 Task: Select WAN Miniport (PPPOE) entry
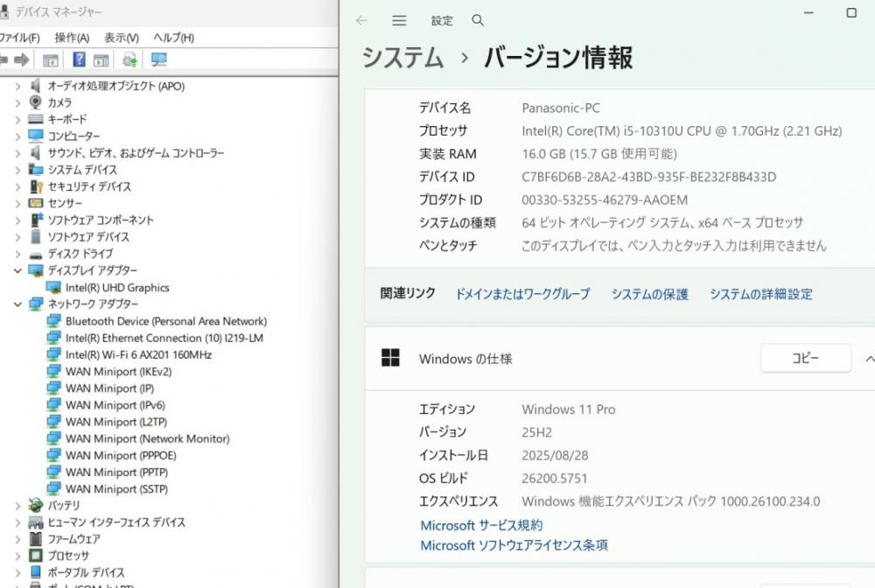click(x=121, y=455)
